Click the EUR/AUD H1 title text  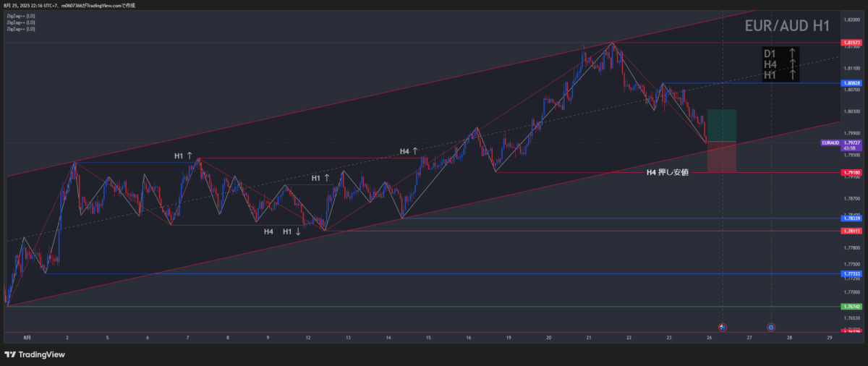[787, 27]
